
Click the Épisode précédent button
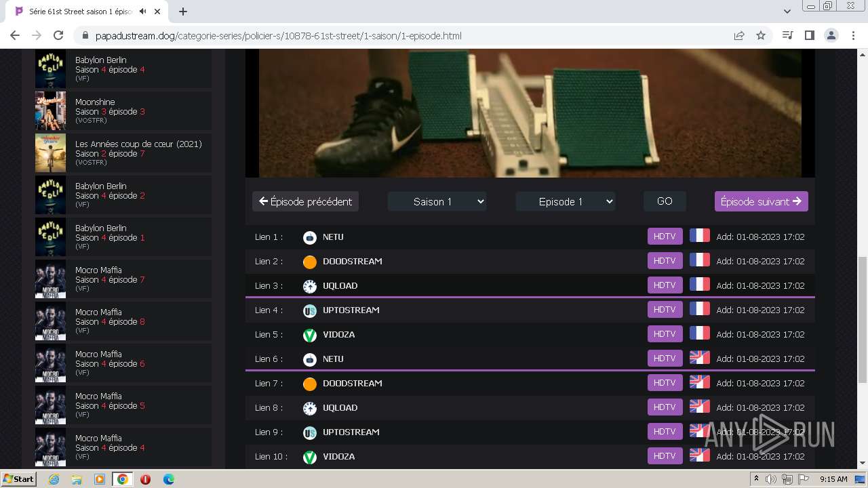tap(306, 201)
